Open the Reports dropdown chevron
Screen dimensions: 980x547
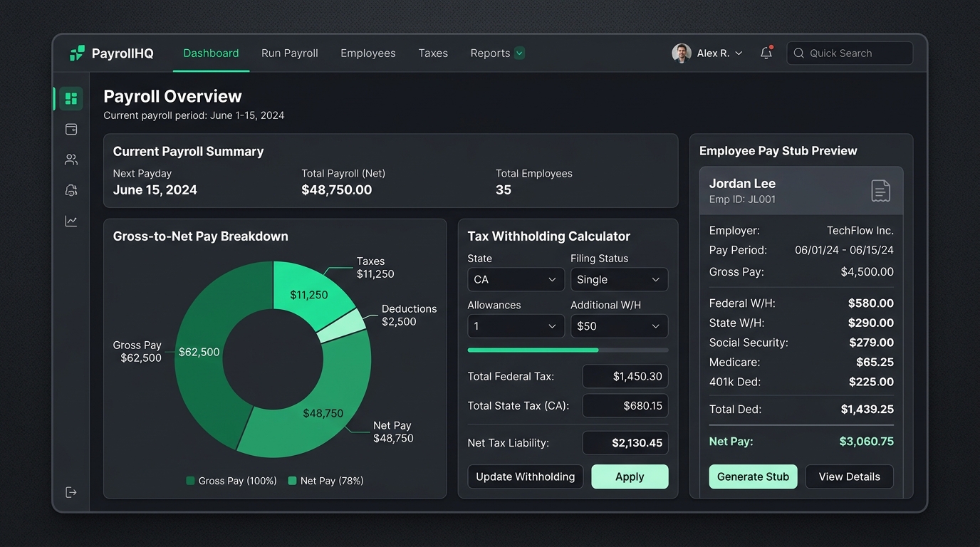coord(520,53)
